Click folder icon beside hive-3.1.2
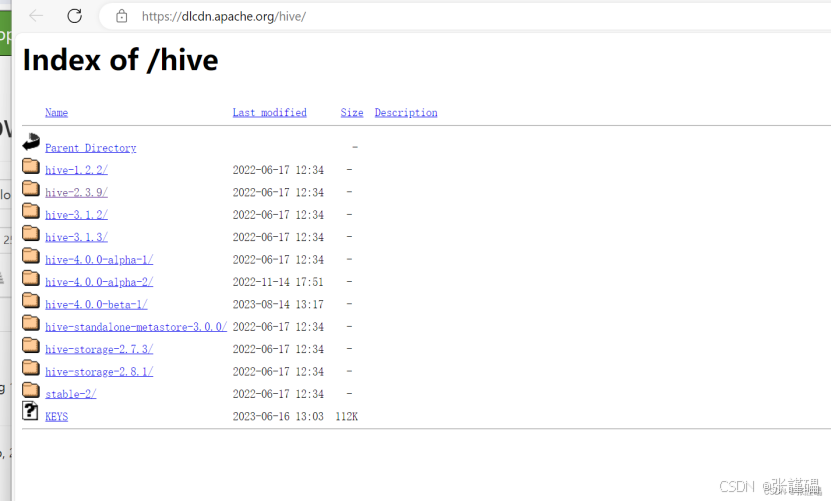The image size is (831, 502). (31, 210)
